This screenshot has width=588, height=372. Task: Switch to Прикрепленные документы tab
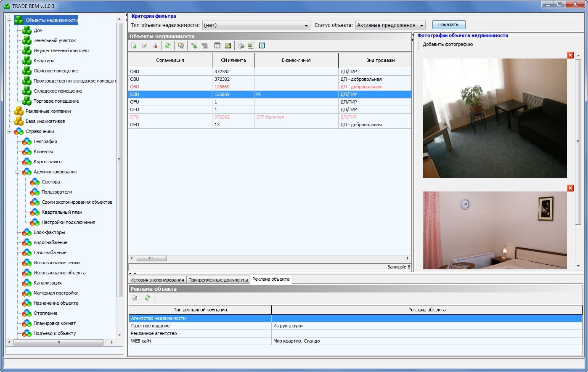click(218, 280)
